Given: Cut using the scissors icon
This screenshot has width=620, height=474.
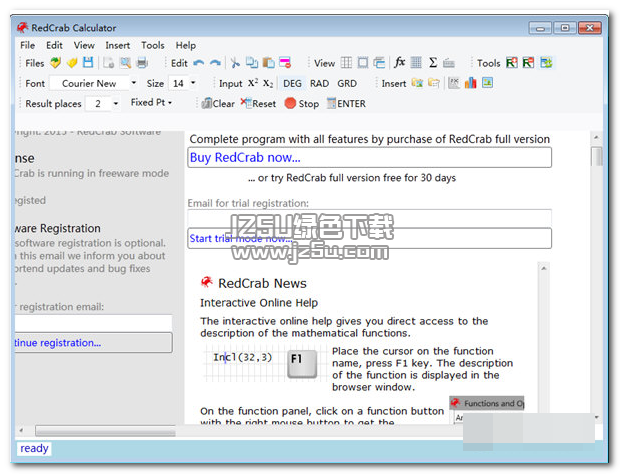Looking at the screenshot, I should tap(235, 62).
